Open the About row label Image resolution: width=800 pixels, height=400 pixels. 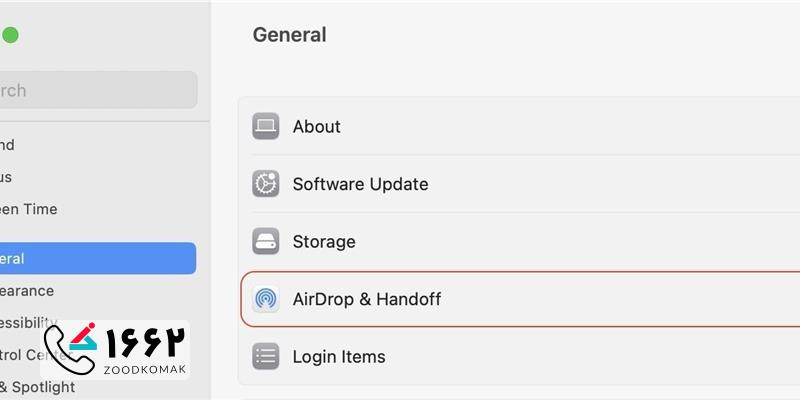[317, 127]
